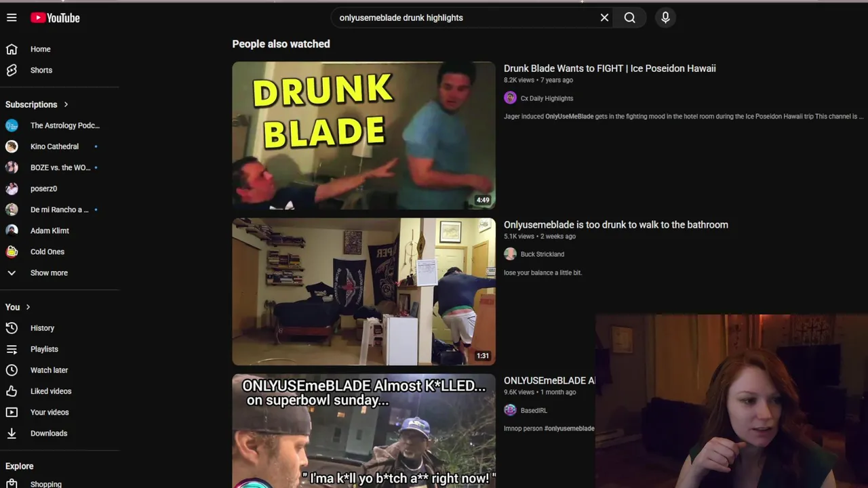Open the You section chevron
The image size is (868, 488).
tap(28, 307)
